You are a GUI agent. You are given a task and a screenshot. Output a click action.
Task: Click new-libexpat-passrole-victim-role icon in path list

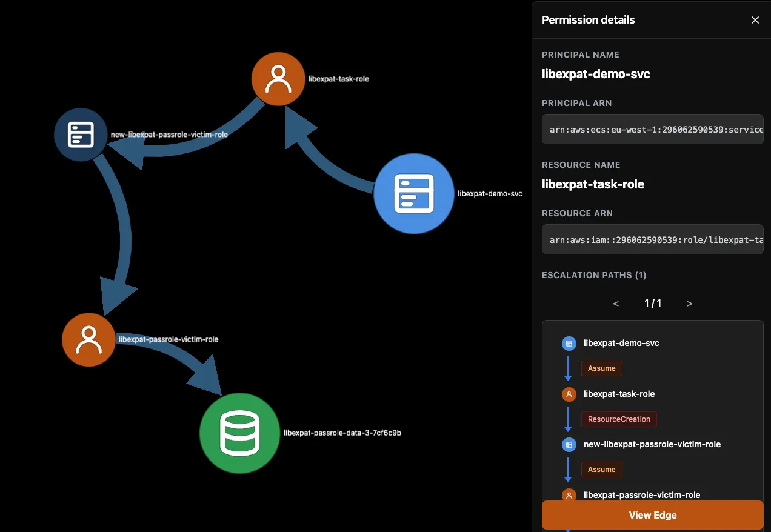coord(569,445)
